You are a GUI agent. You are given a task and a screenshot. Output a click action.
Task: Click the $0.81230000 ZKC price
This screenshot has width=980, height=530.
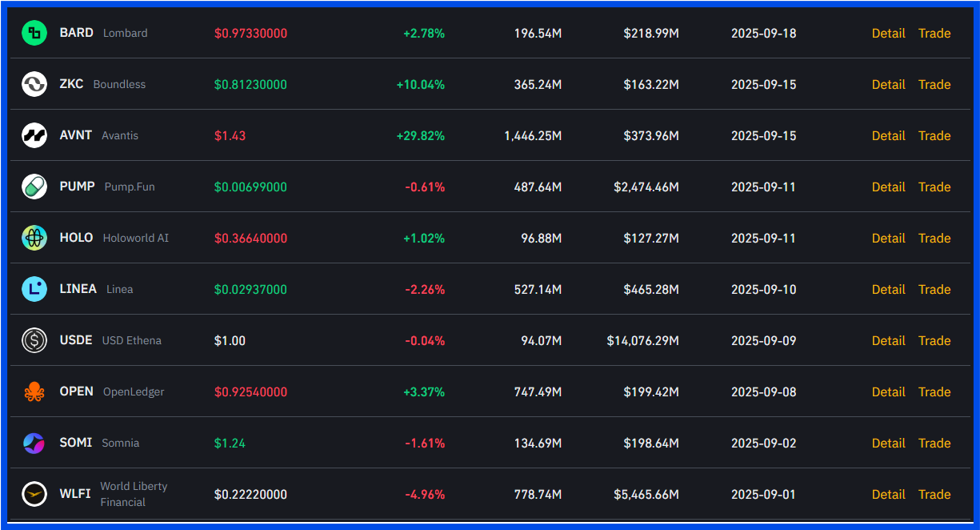250,85
